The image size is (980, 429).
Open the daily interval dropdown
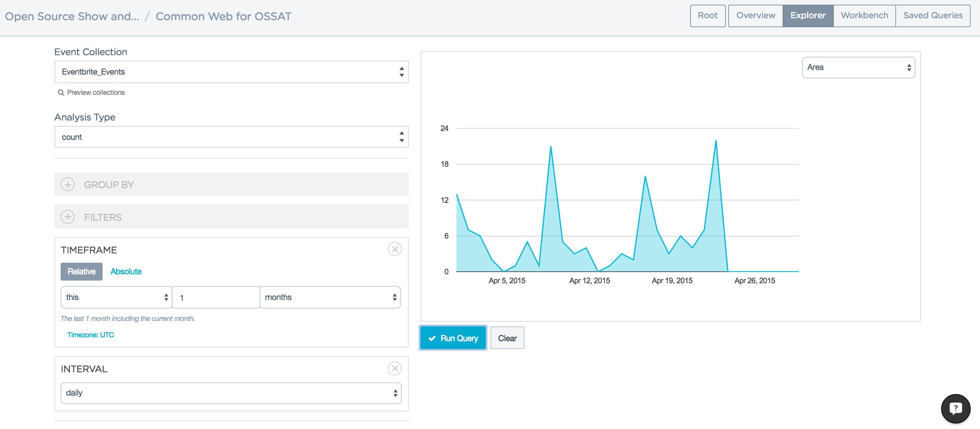231,393
